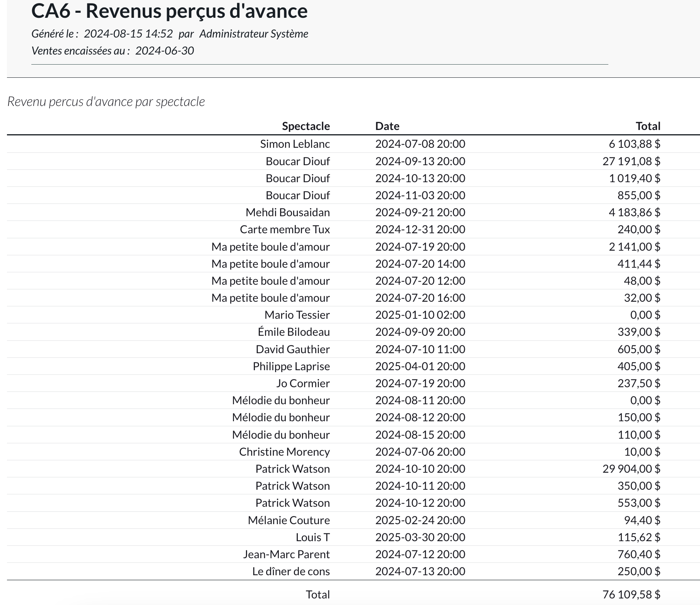Select the 'Mario Tessier' spectacle cell

coord(297,315)
